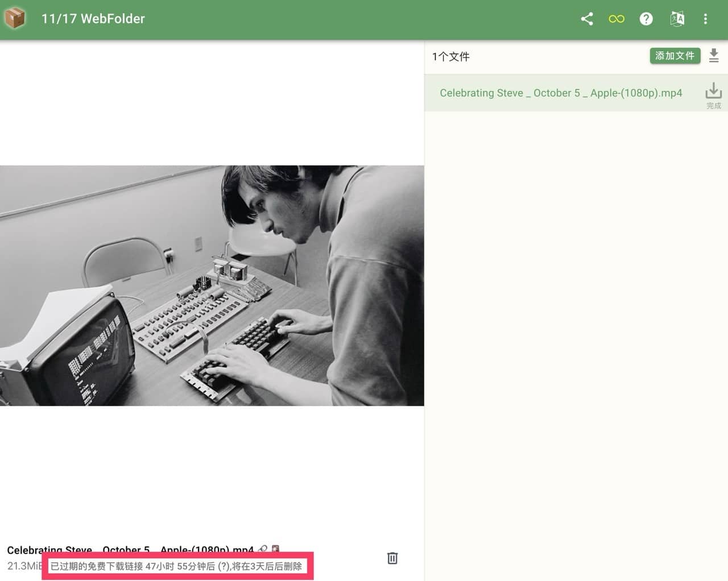Click the 21.3MiB file size text
Image resolution: width=728 pixels, height=581 pixels.
[x=23, y=566]
